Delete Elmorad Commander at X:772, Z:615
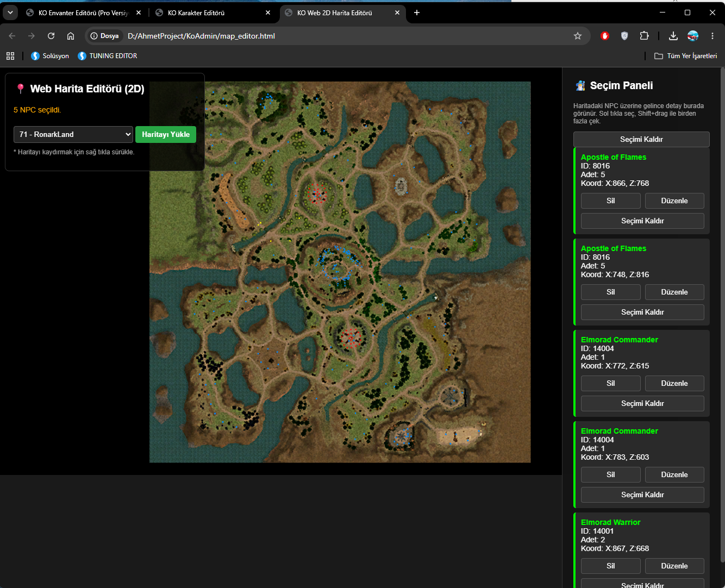The image size is (725, 588). (x=611, y=383)
